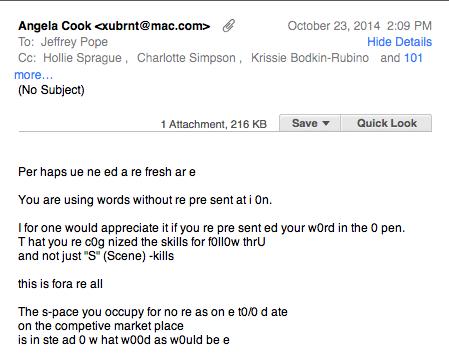Select sender Angela Cook's name
Screen dimensions: 449x364
tap(55, 26)
